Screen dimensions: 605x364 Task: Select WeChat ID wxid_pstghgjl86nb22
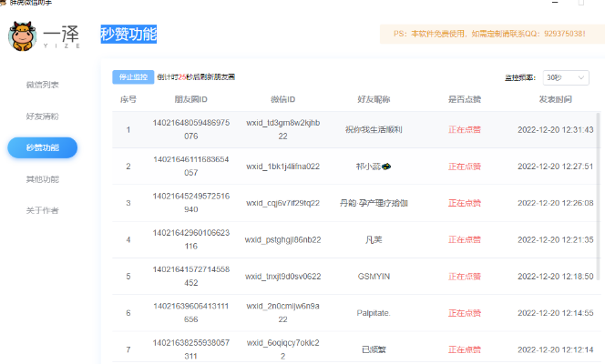282,239
